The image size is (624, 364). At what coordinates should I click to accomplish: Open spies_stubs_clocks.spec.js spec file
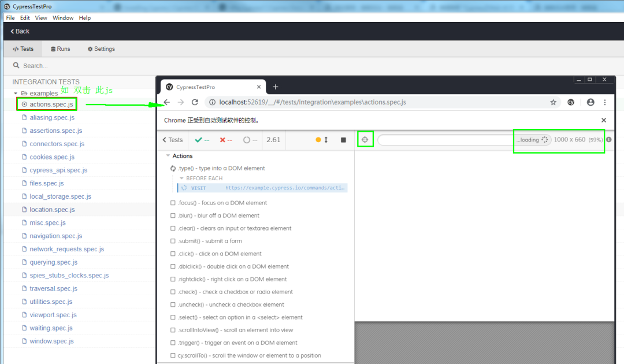point(69,275)
